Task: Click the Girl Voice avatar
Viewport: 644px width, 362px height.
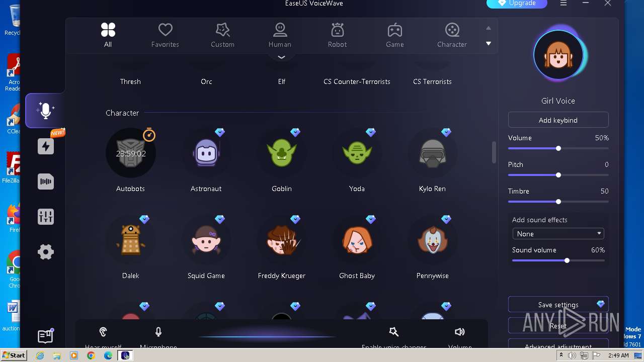Action: coord(558,55)
